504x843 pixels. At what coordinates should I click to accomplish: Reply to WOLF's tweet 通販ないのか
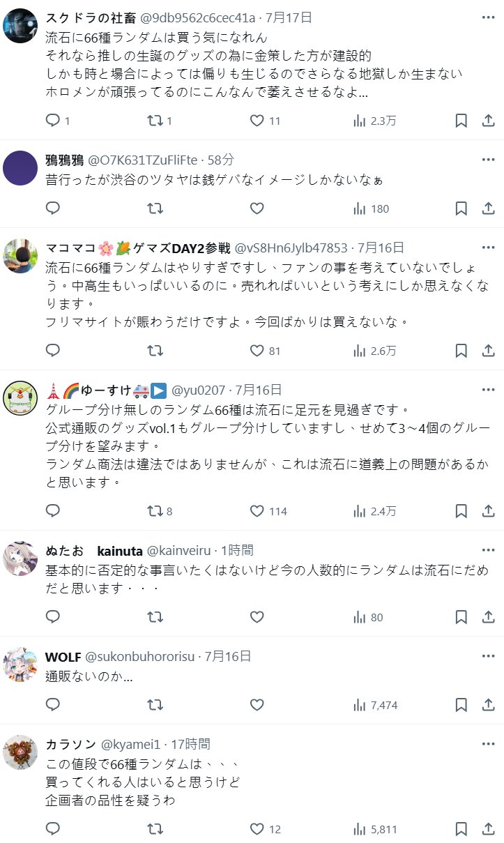(54, 705)
